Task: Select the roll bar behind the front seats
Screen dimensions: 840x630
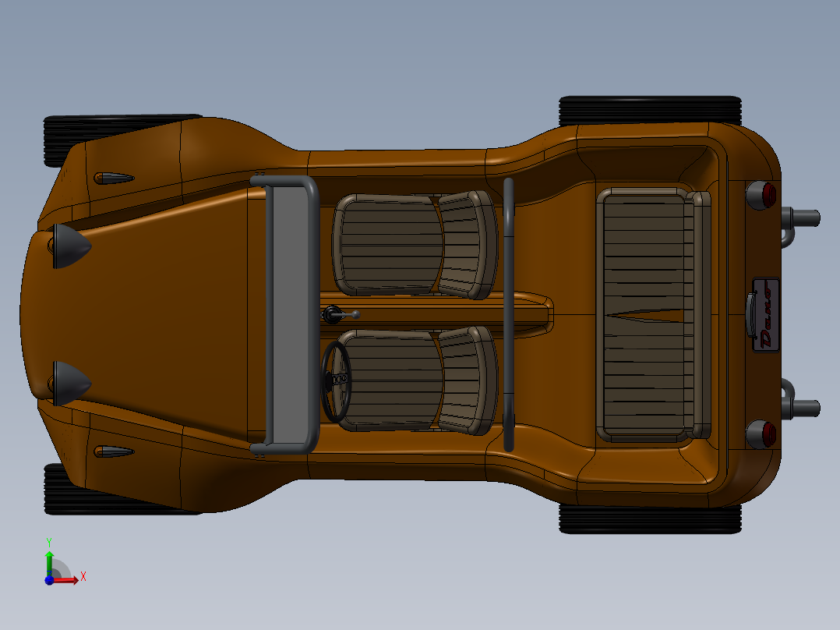Action: pos(508,315)
